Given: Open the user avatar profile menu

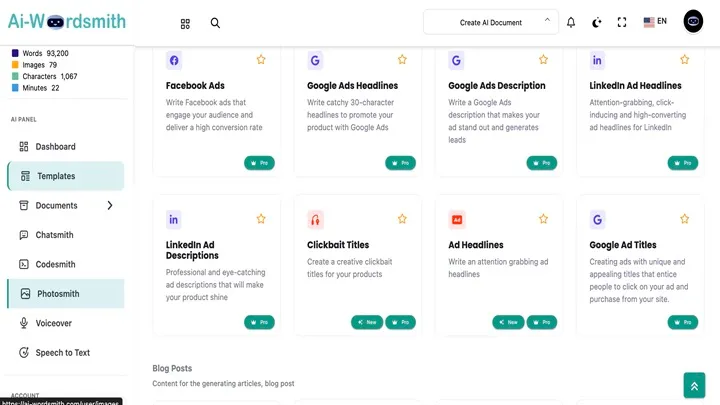Looking at the screenshot, I should (x=694, y=22).
